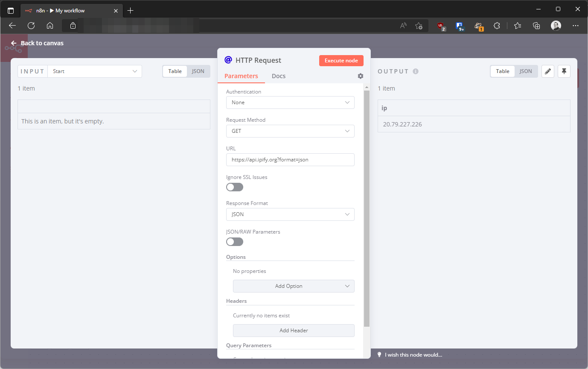Open browser Collections

[537, 26]
